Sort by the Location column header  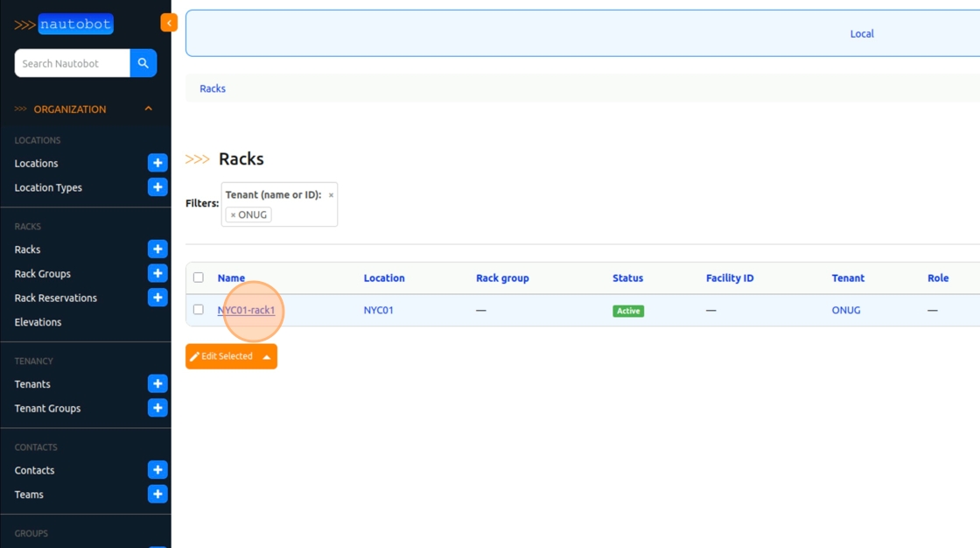[384, 278]
